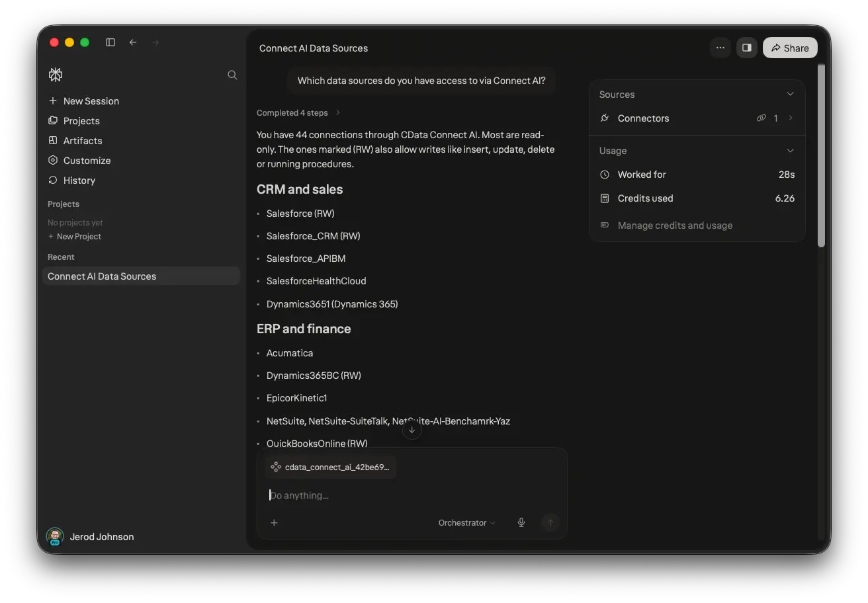868x603 pixels.
Task: Add an attachment with the plus icon
Action: 274,523
